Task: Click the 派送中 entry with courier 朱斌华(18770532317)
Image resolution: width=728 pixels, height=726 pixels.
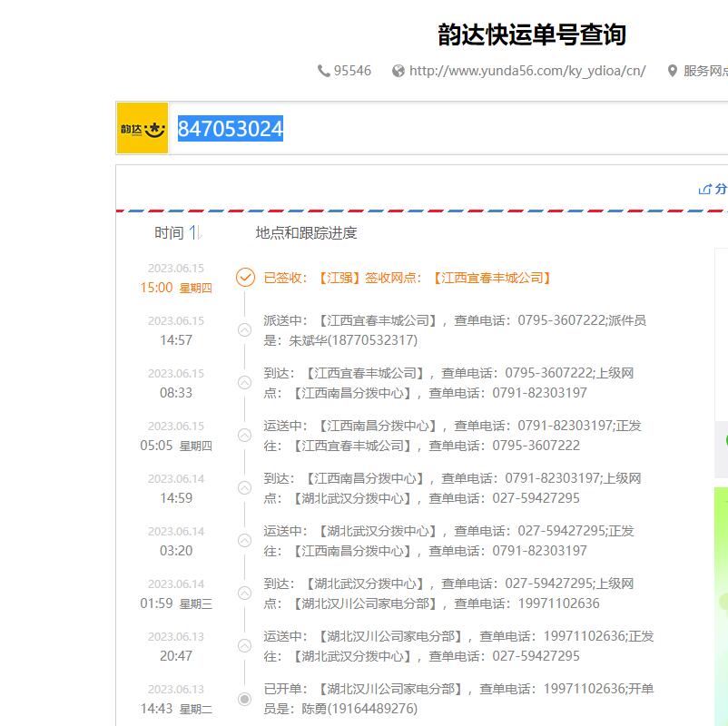Action: tap(455, 330)
